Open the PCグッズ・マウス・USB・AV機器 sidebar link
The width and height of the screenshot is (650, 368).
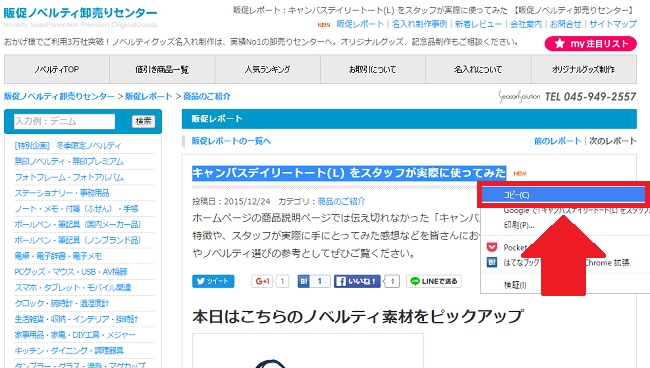[70, 271]
